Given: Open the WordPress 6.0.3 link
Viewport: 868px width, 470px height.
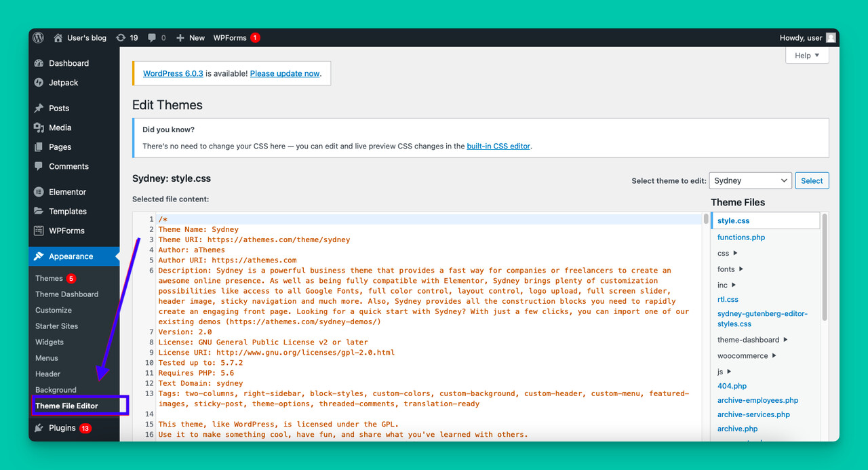Looking at the screenshot, I should click(x=173, y=73).
